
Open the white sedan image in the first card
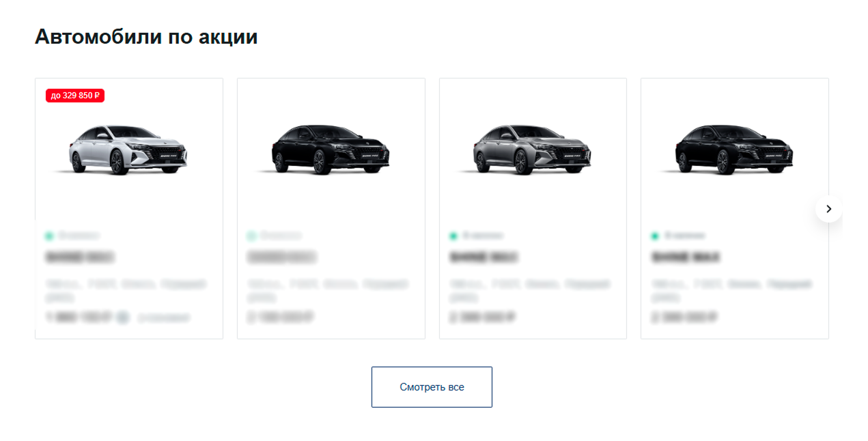128,150
